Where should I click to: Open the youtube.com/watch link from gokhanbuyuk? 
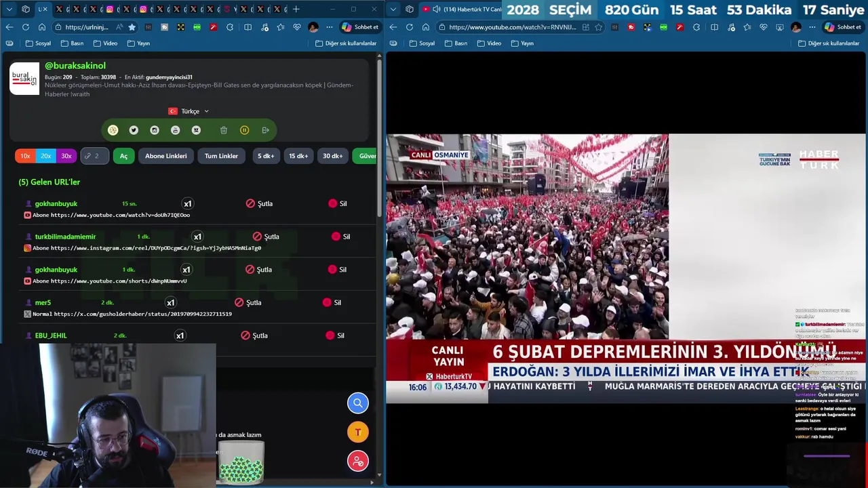120,216
